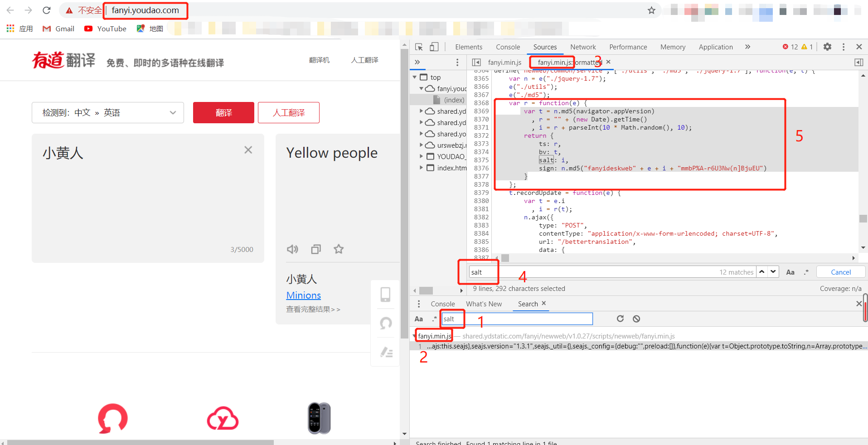
Task: Reload the page with the refresh icon
Action: 46,10
